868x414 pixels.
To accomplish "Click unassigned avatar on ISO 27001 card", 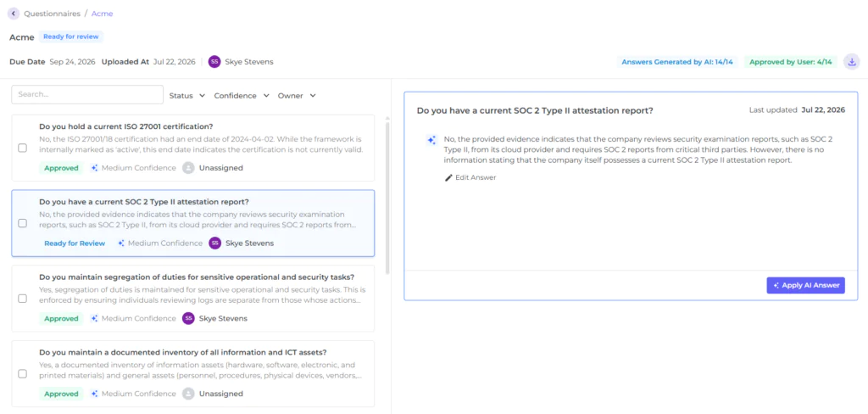I will click(188, 168).
